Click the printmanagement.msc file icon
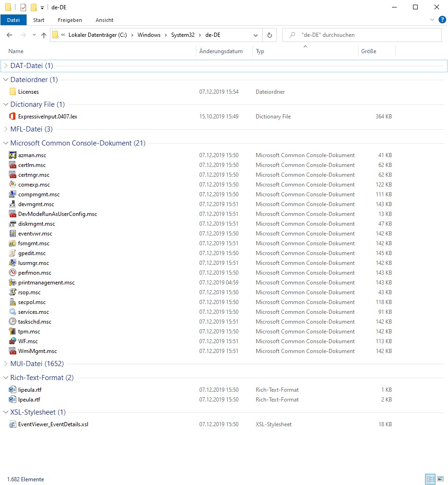Screen dimensions: 448x485 (13, 283)
